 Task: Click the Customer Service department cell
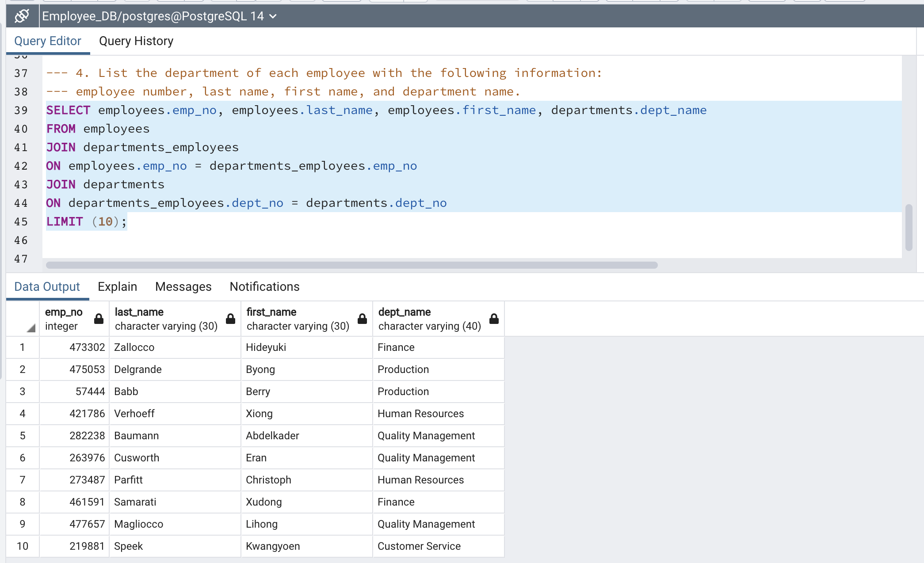(439, 546)
